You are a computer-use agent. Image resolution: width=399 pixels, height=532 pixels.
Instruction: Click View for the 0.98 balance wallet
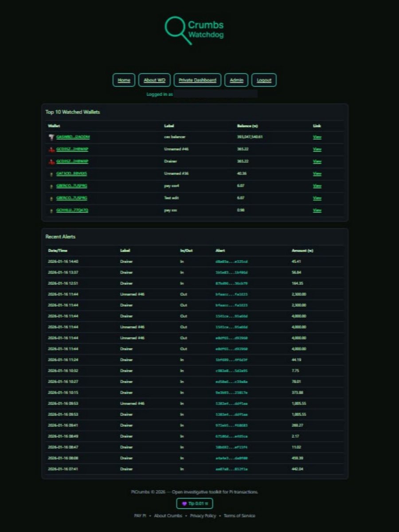317,210
